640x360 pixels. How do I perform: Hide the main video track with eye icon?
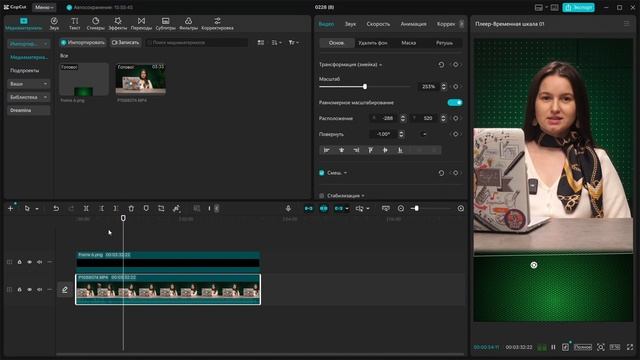(29, 290)
